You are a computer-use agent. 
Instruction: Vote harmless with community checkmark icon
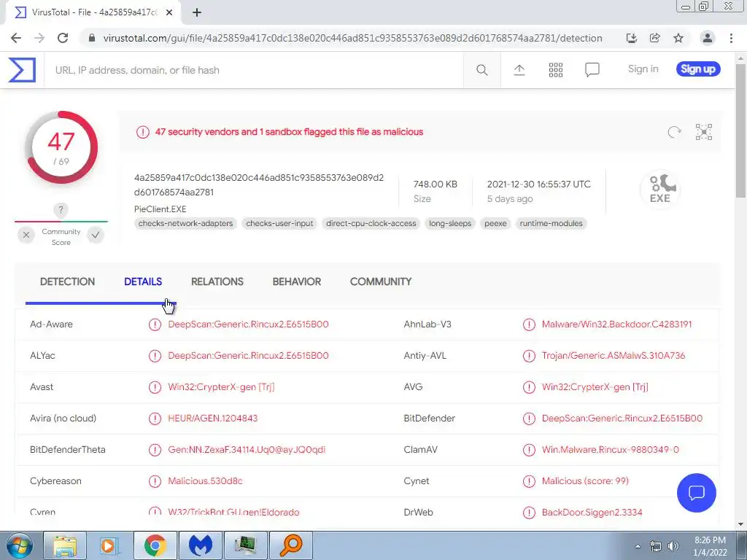(96, 235)
